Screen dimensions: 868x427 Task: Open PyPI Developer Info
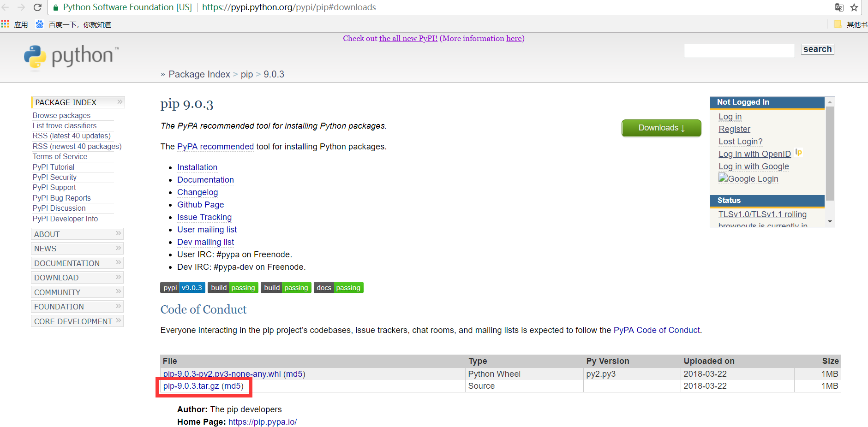(65, 219)
